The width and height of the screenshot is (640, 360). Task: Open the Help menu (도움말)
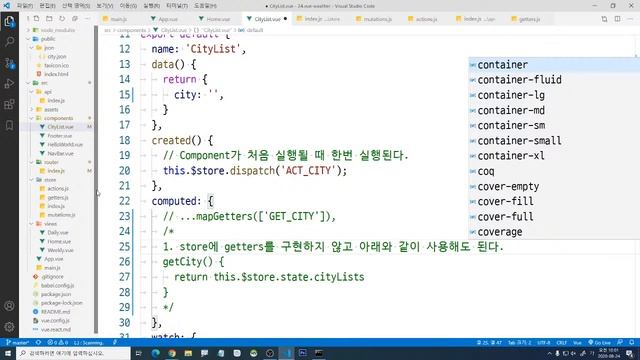pyautogui.click(x=205, y=6)
